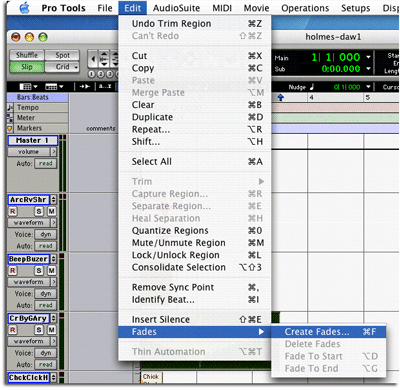Open the Setups menu

click(355, 8)
